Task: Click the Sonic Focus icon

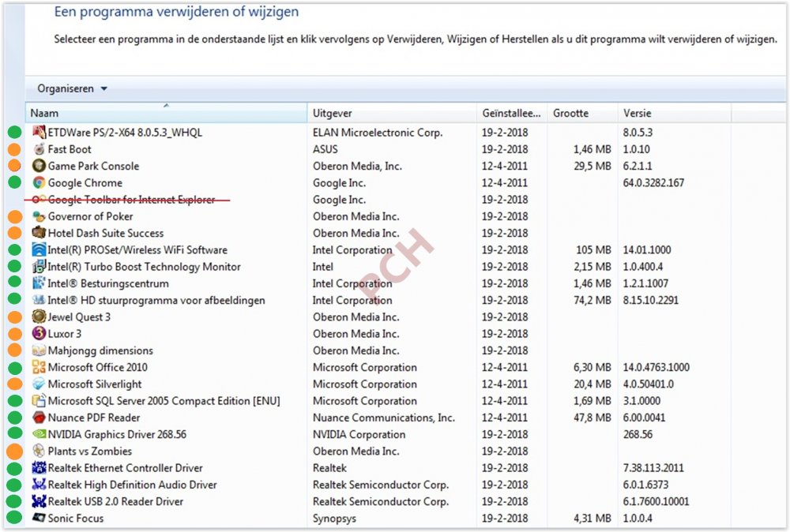Action: coord(39,518)
